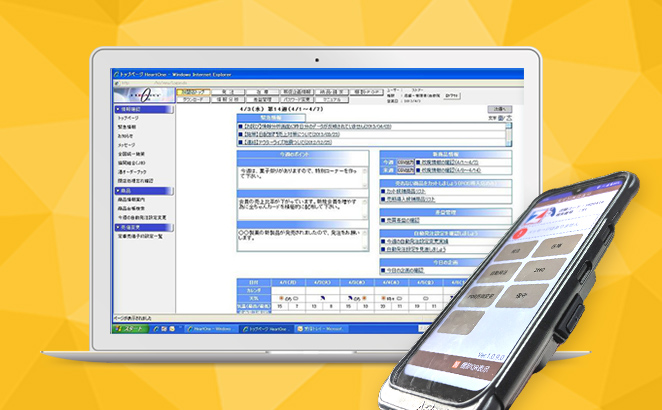Click the HeartOne logo in the page header
The width and height of the screenshot is (662, 410).
[144, 95]
